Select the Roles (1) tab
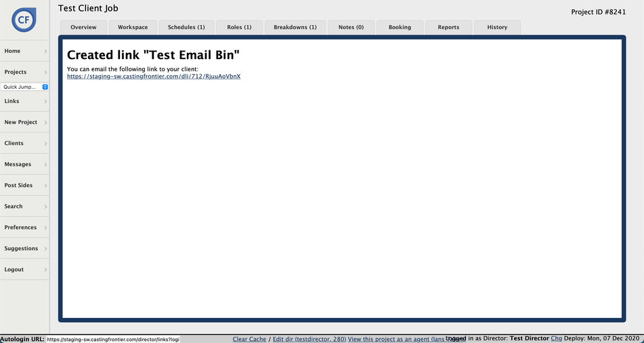Screen dimensions: 644x343 click(x=239, y=27)
